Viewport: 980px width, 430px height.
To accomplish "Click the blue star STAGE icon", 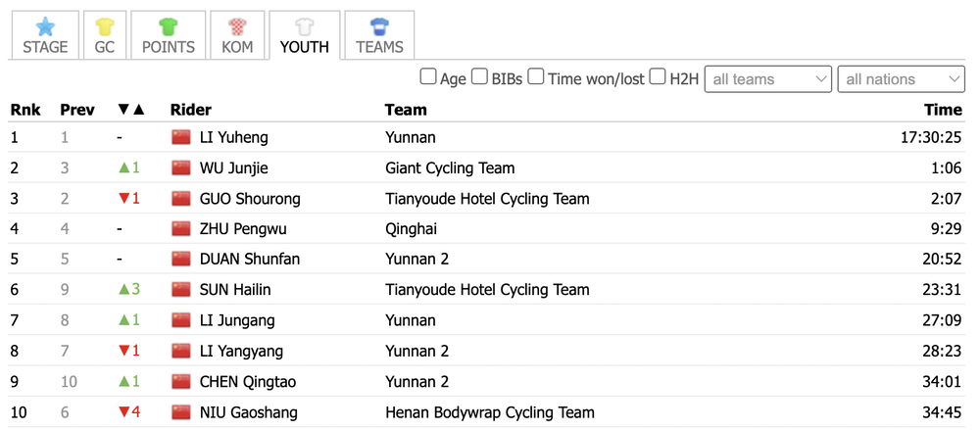I will 45,26.
